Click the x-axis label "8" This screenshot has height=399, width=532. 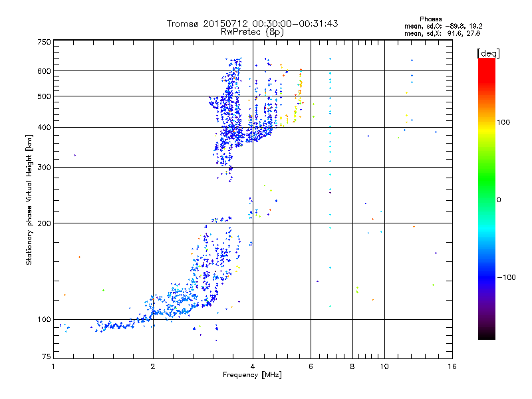coord(352,366)
